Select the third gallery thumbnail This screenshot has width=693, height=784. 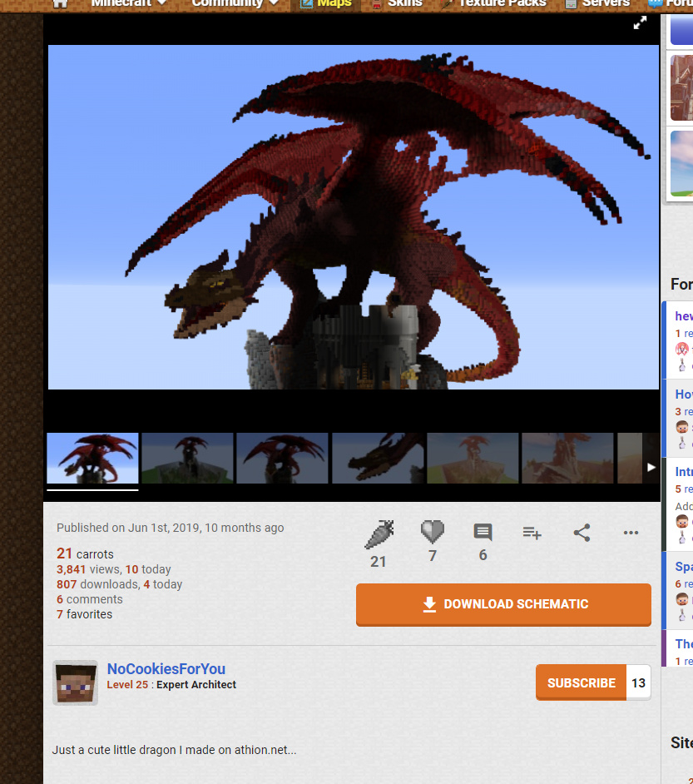pyautogui.click(x=282, y=458)
